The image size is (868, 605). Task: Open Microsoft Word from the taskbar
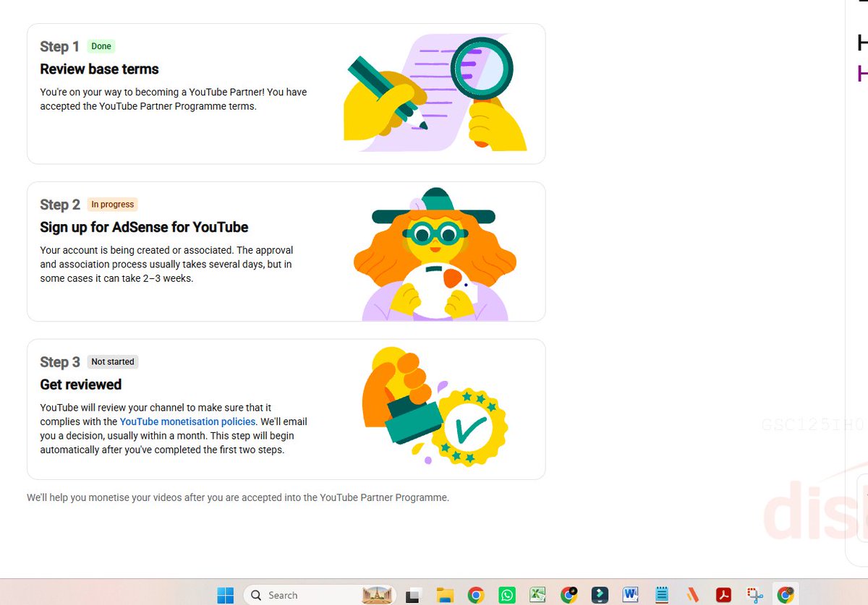tap(631, 595)
